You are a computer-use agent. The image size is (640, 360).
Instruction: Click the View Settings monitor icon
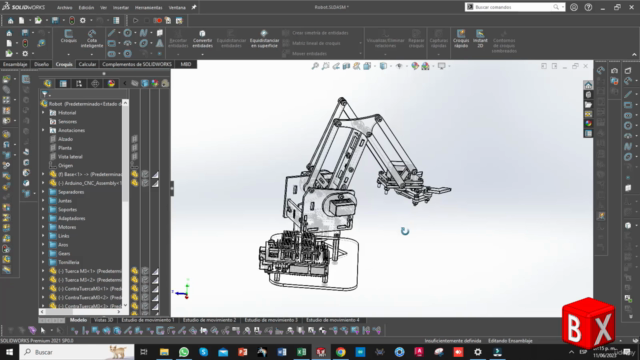[441, 66]
